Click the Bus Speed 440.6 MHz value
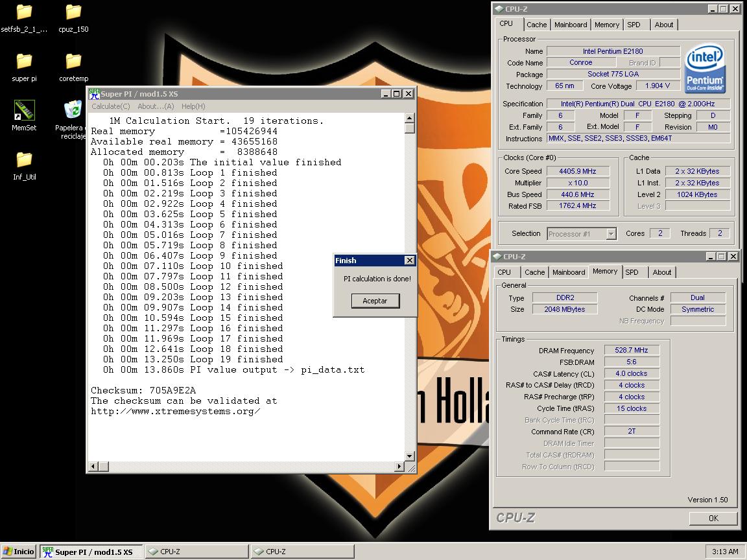The image size is (747, 560). (x=578, y=194)
